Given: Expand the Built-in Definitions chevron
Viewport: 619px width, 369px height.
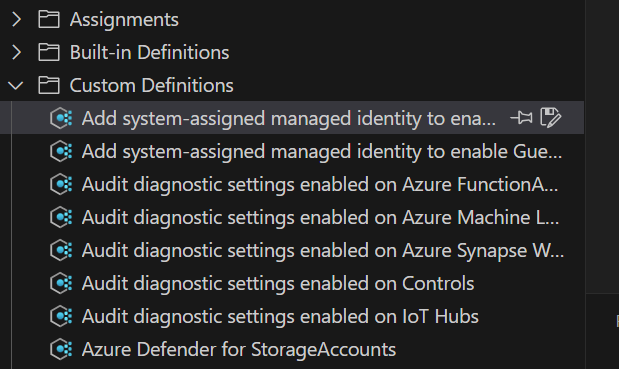Looking at the screenshot, I should [16, 52].
